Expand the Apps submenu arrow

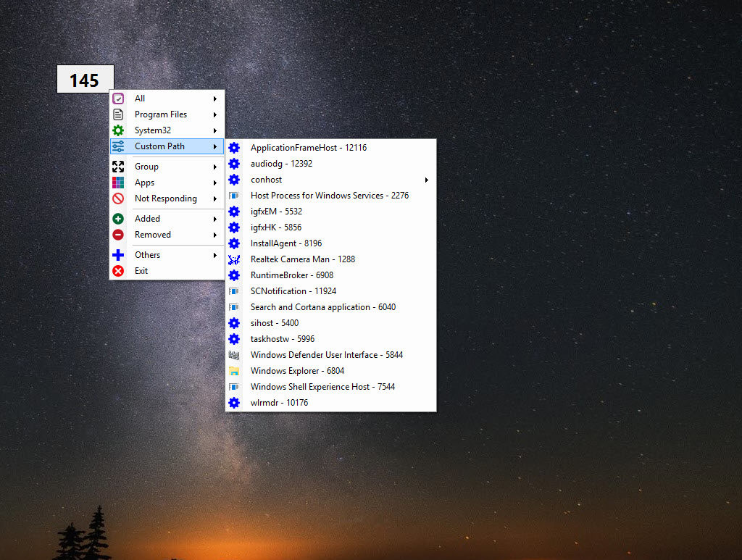click(x=214, y=183)
